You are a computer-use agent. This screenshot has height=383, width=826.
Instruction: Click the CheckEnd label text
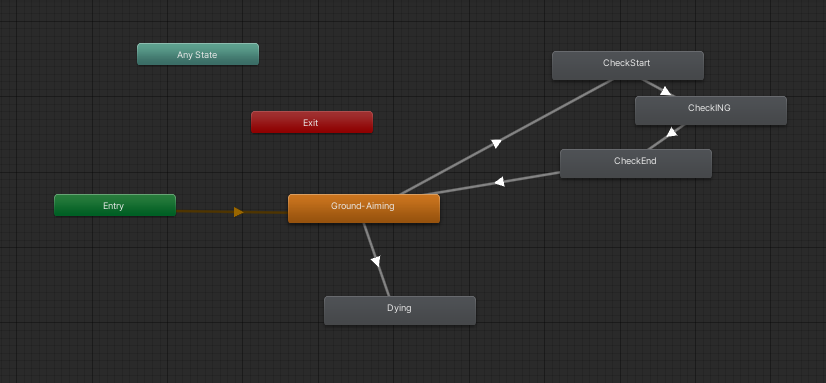tap(635, 161)
